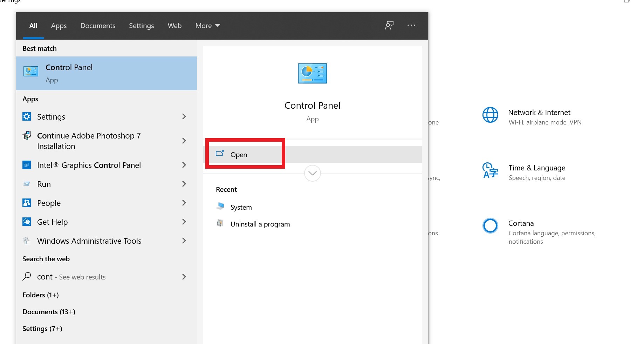Expand the Run result arrow
Viewport: 644px width, 344px height.
point(184,184)
